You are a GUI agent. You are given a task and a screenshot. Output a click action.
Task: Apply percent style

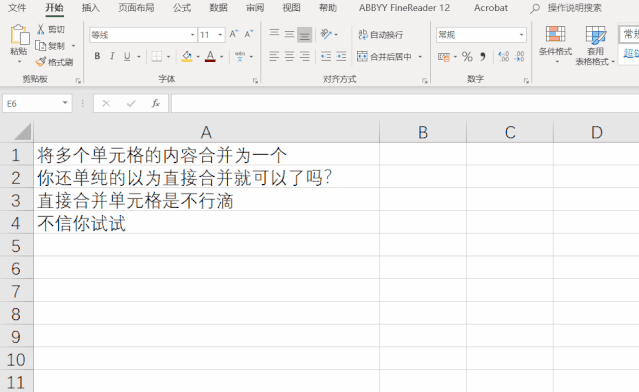467,57
